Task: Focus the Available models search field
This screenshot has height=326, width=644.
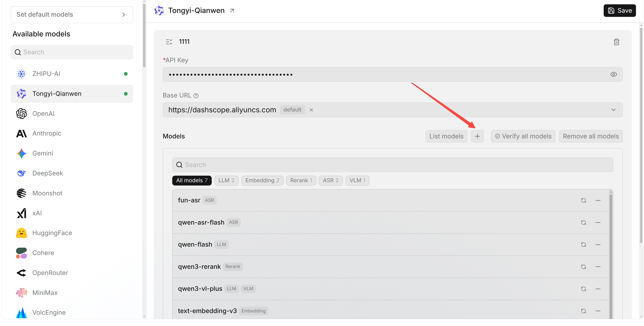Action: pyautogui.click(x=72, y=52)
